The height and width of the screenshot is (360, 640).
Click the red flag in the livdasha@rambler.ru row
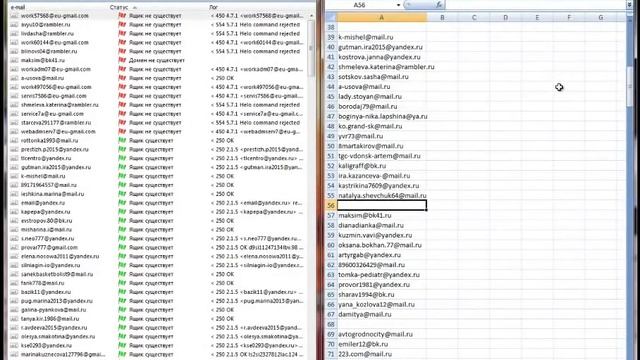pos(122,33)
